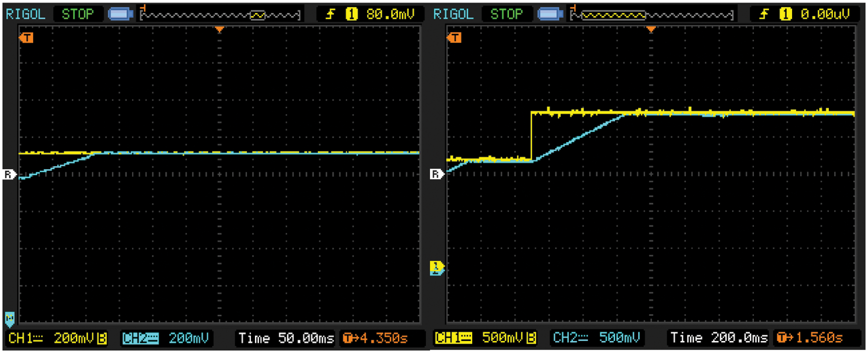The image size is (868, 353).
Task: Click the B bandwidth-limit indicator next to 200mV
Action: [x=102, y=339]
